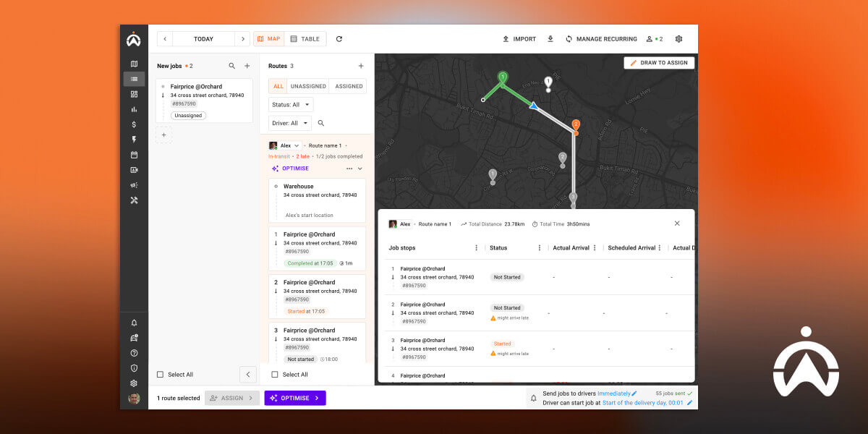
Task: Open the Driver: All filter dropdown
Action: click(x=289, y=122)
